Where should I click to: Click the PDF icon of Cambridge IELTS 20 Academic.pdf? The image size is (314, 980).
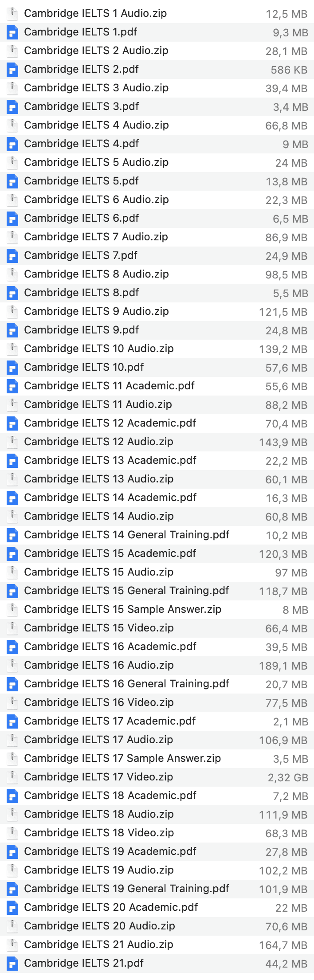tap(13, 908)
